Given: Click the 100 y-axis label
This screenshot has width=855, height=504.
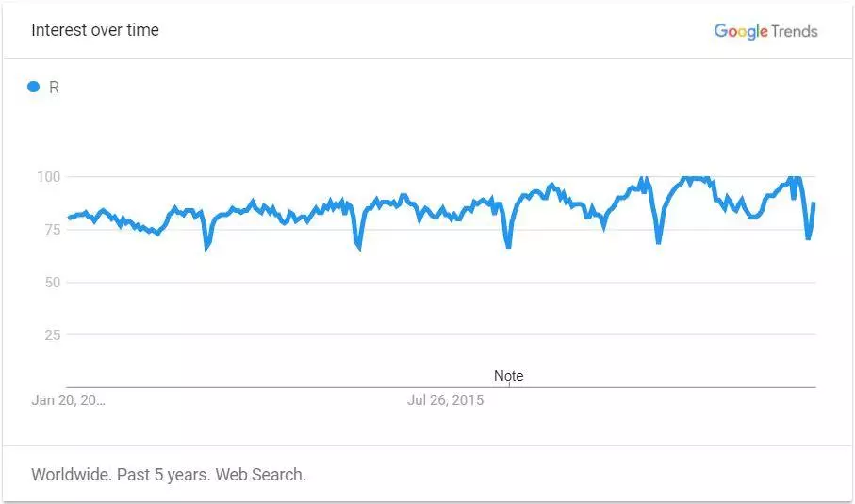Looking at the screenshot, I should coord(48,176).
